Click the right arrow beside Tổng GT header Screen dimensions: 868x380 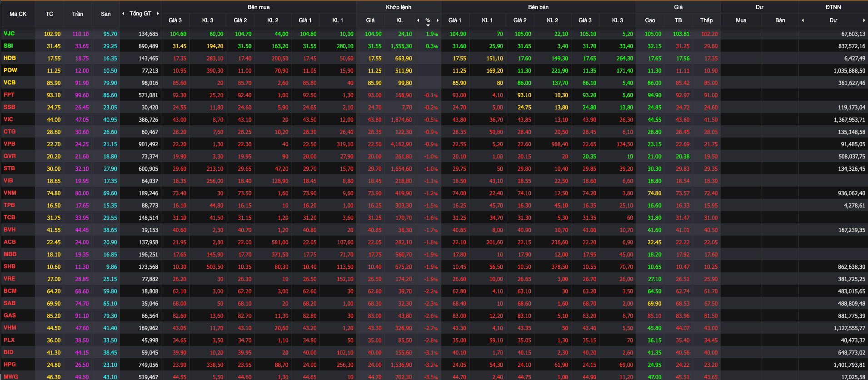(x=158, y=14)
